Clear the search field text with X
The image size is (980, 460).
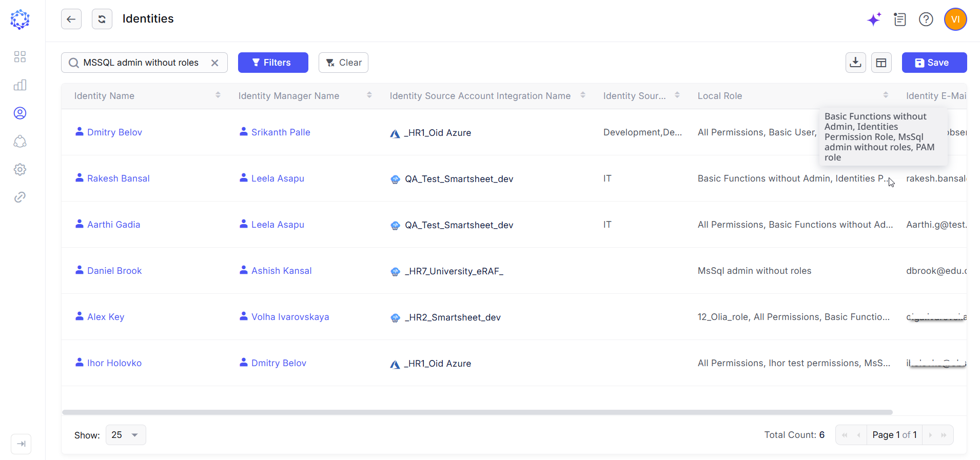tap(215, 63)
